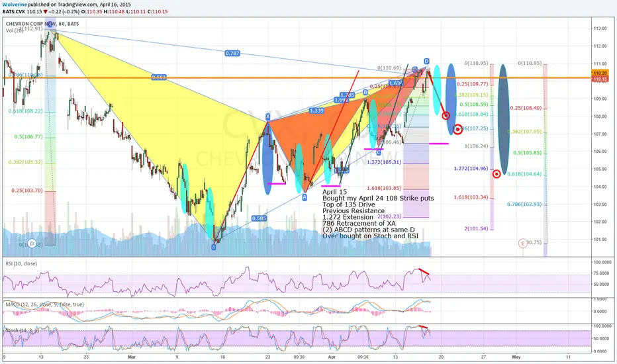Image resolution: width=617 pixels, height=364 pixels.
Task: Select the 0.585 ratio label
Action: coord(259,218)
